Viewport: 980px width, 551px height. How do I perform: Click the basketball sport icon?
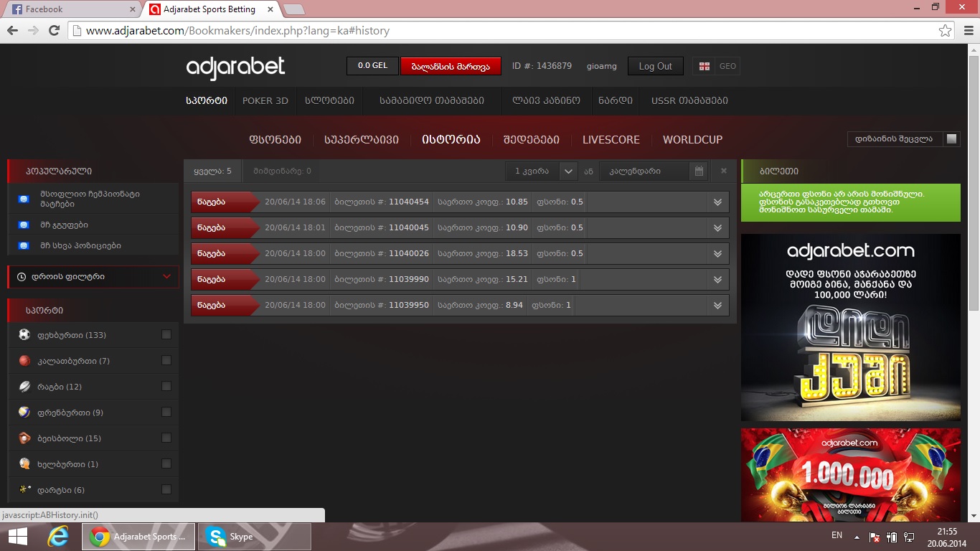24,361
